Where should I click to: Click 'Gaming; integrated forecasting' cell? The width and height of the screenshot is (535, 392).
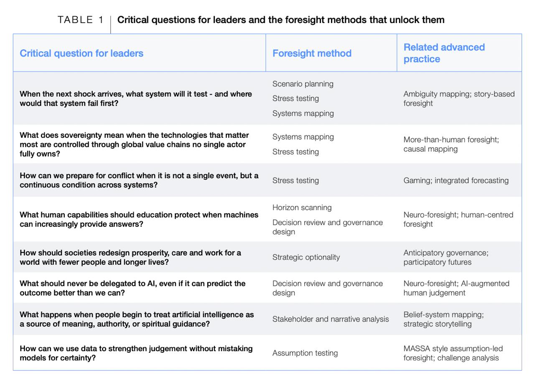456,180
